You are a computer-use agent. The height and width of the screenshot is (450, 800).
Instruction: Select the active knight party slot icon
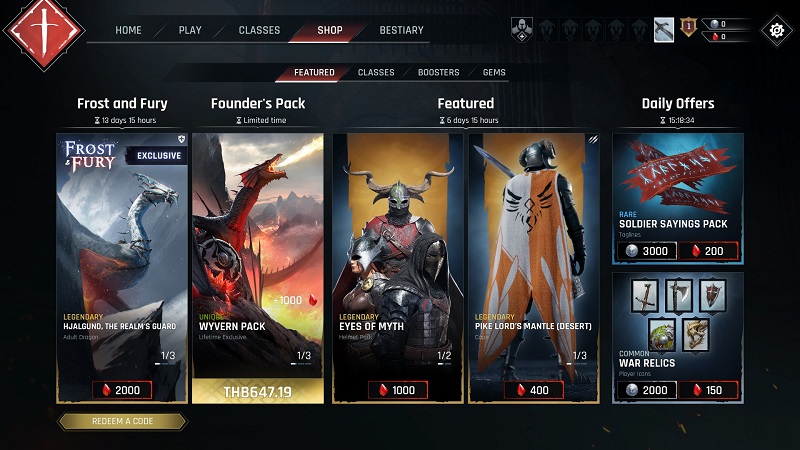pos(522,30)
